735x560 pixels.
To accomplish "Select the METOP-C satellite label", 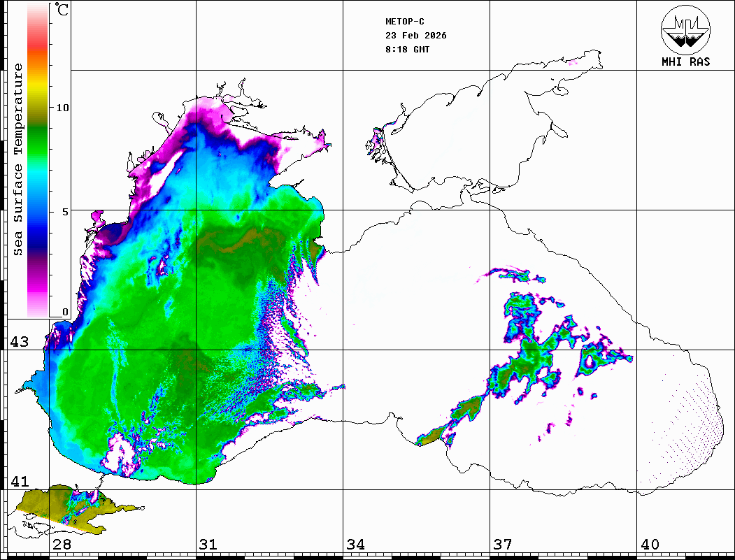I will point(405,22).
